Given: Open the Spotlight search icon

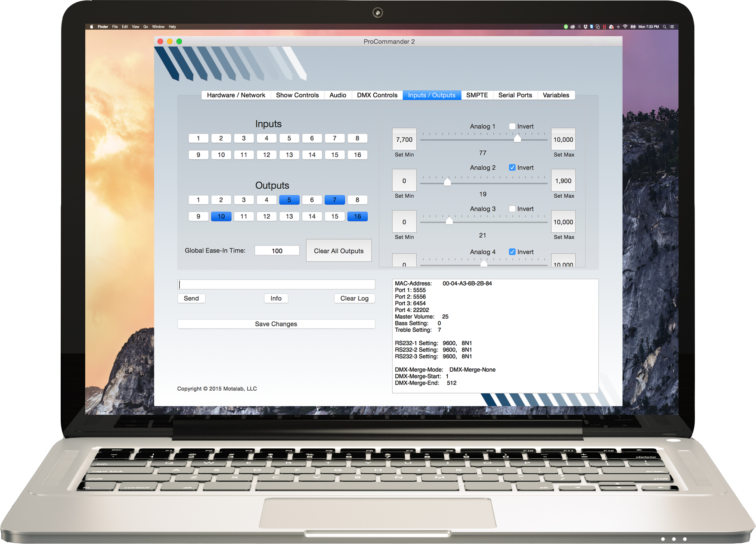Looking at the screenshot, I should click(665, 27).
